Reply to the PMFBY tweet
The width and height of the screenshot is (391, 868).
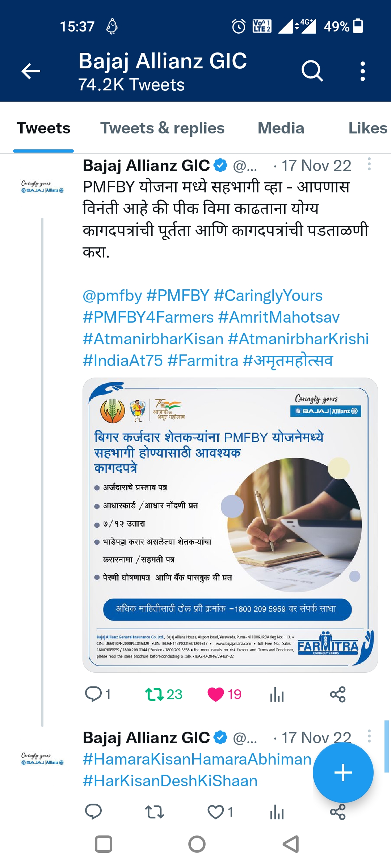pos(93,694)
